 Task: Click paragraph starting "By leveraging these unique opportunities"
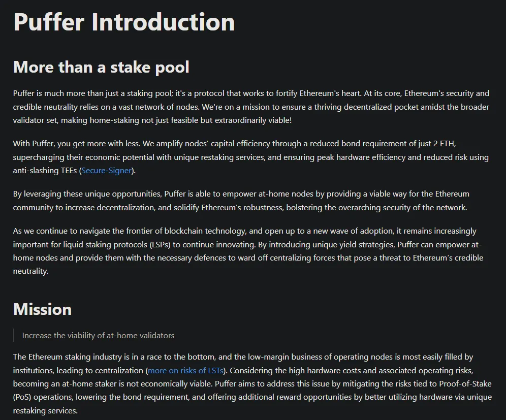(241, 201)
